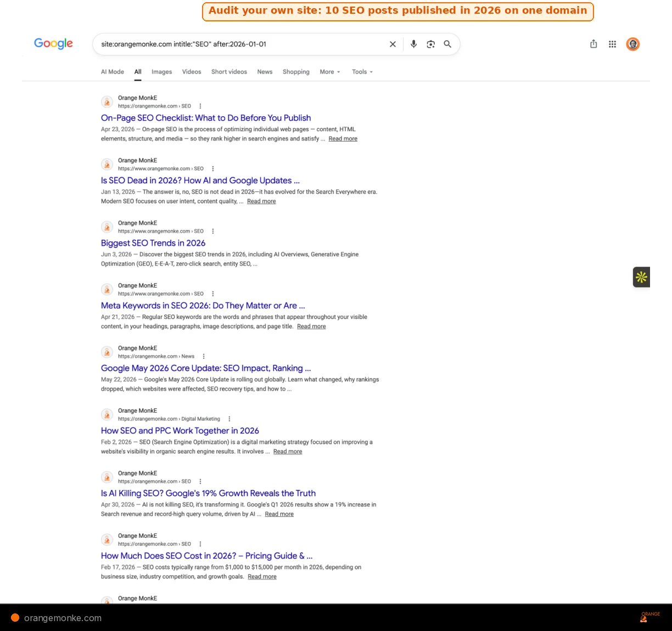The height and width of the screenshot is (631, 672).
Task: Select the All results tab
Action: point(138,72)
